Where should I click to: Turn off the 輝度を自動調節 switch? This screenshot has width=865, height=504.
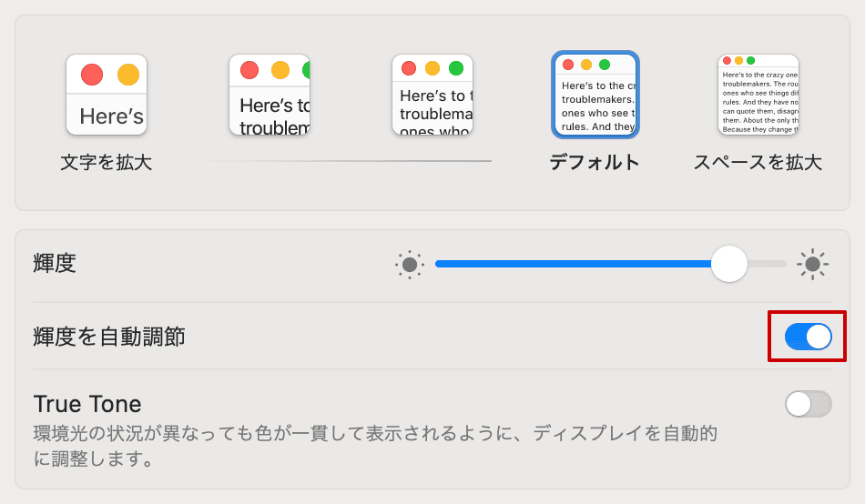[809, 337]
